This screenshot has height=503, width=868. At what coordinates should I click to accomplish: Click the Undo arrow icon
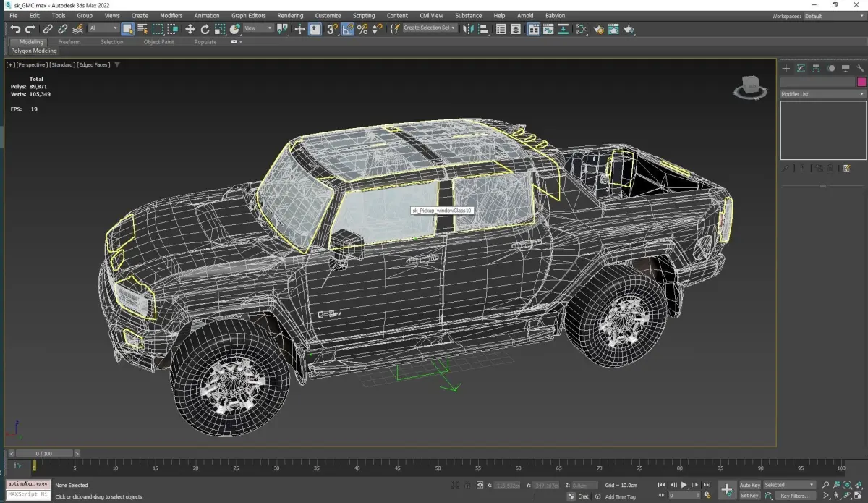(15, 29)
